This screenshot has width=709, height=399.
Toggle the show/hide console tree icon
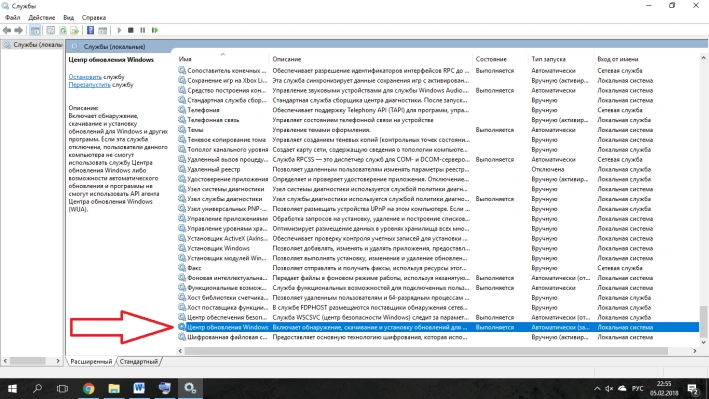pos(35,30)
